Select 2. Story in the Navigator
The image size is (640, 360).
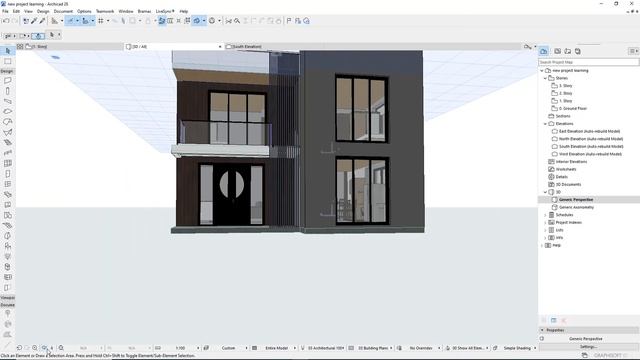[x=565, y=93]
